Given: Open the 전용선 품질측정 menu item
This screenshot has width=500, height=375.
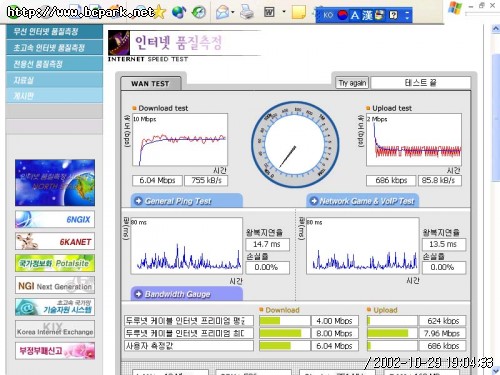Looking at the screenshot, I should 54,64.
